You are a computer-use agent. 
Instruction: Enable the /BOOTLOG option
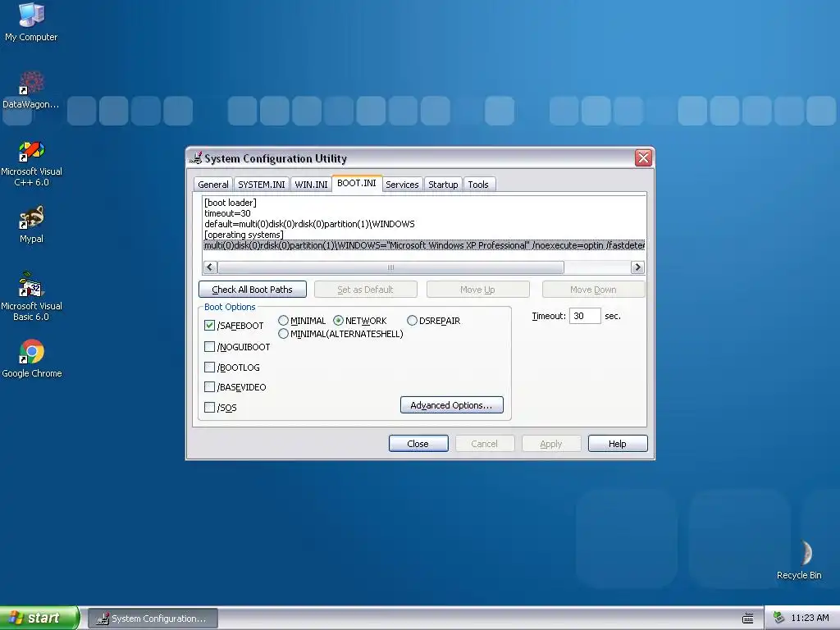coord(209,367)
